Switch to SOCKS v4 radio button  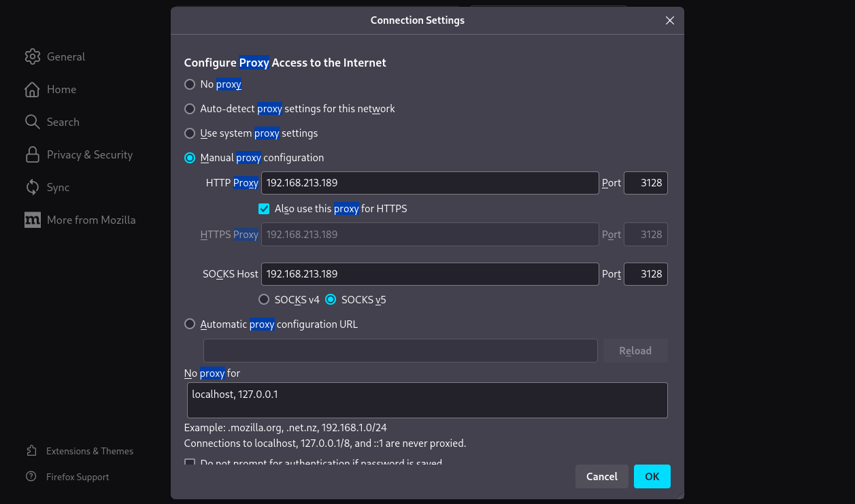(x=264, y=299)
